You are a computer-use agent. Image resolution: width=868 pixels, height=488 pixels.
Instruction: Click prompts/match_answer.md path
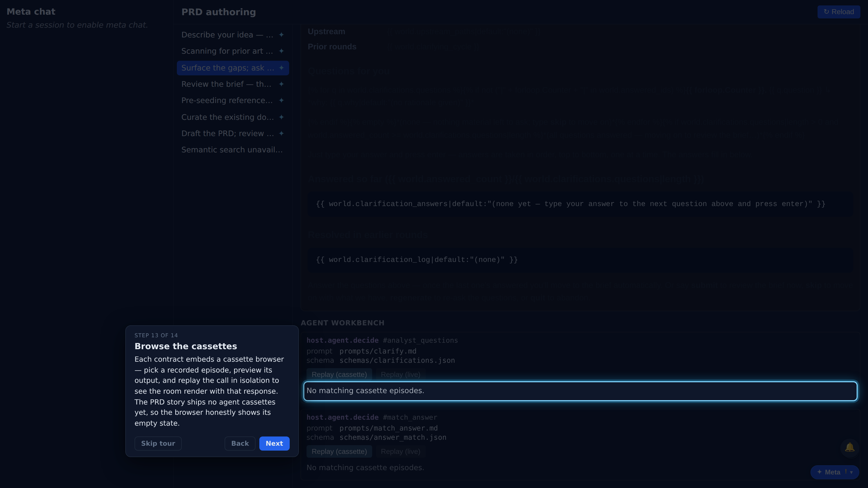click(x=388, y=428)
